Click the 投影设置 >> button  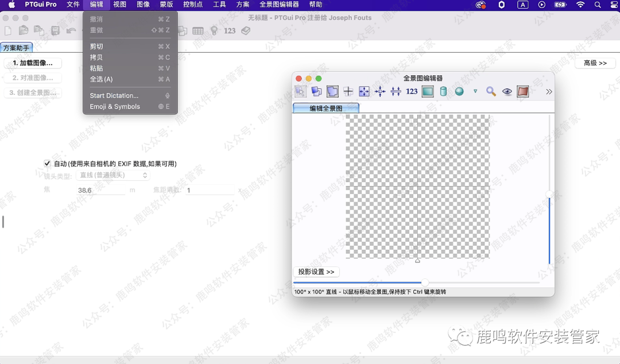pyautogui.click(x=316, y=272)
